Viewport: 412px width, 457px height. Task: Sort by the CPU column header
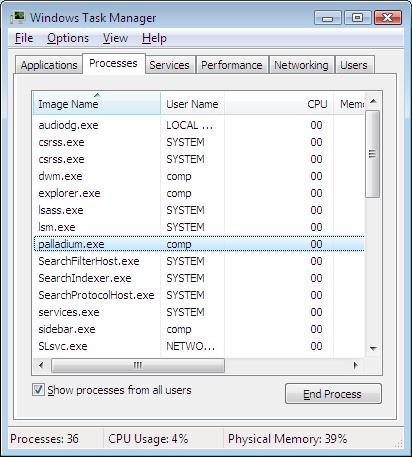click(x=279, y=104)
